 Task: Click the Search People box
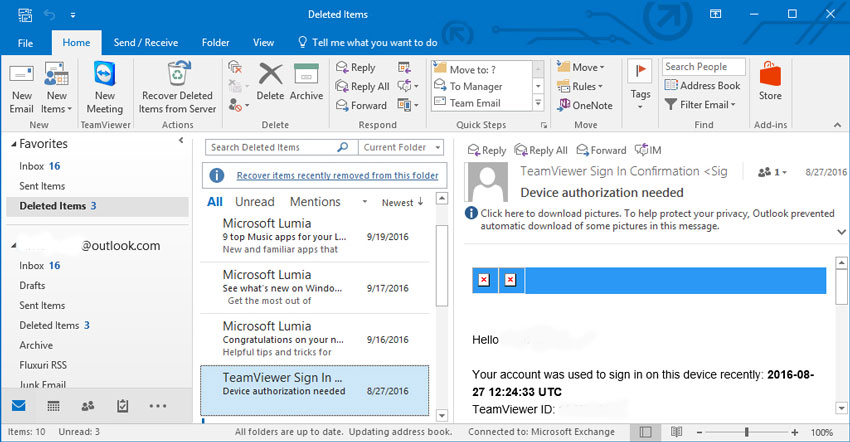point(703,67)
